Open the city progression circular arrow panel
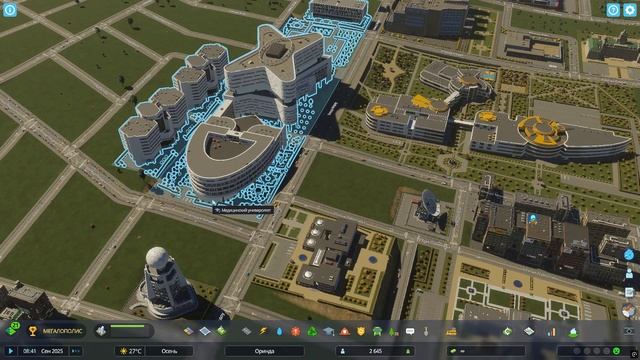Viewport: 640px width, 360px height. 507,331
